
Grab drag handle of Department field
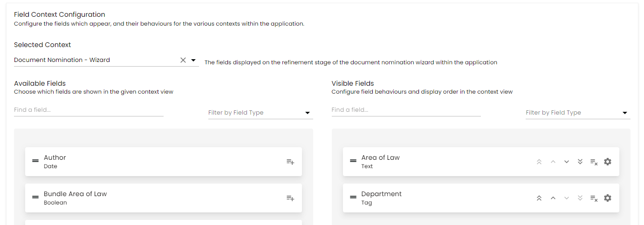tap(353, 197)
